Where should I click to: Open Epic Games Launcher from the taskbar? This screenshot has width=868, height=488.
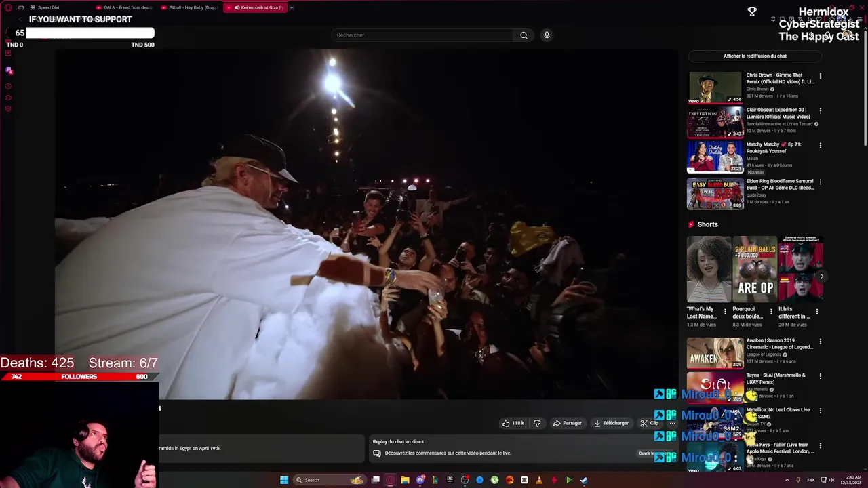tap(450, 480)
